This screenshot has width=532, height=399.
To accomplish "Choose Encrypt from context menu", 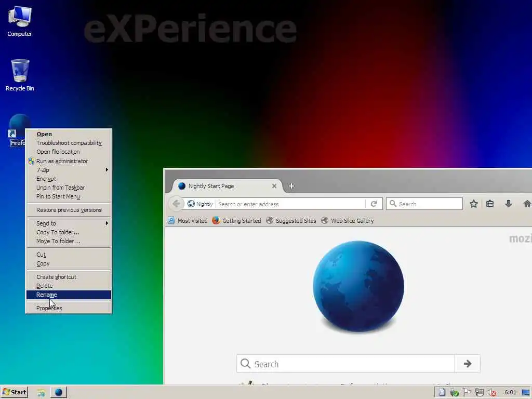I will 69,179.
